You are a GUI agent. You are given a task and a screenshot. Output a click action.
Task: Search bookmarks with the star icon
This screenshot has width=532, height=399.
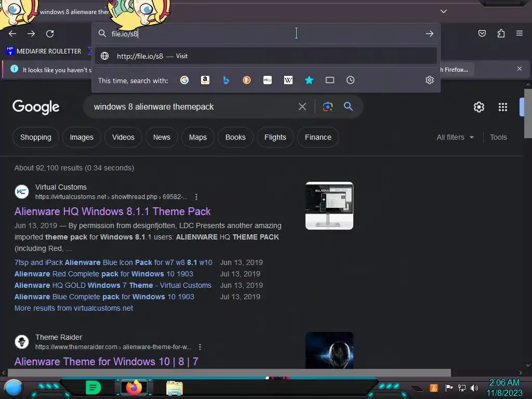309,80
